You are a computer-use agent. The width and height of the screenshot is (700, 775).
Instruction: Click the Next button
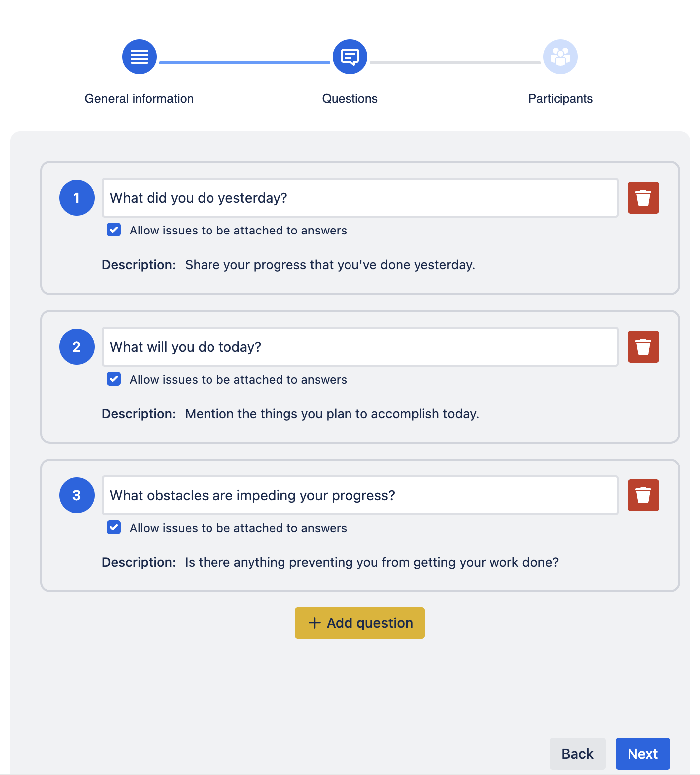(x=642, y=754)
